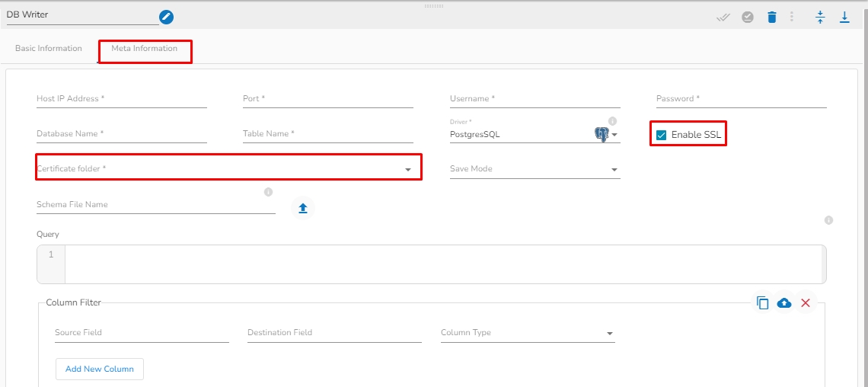Click the cloud upload icon in Column Filter
Viewport: 868px width, 387px height.
pos(784,303)
